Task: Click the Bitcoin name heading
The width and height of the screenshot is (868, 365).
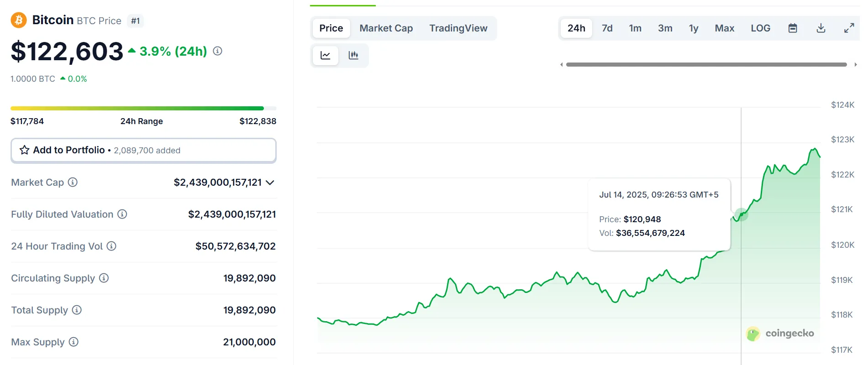Action: (53, 20)
